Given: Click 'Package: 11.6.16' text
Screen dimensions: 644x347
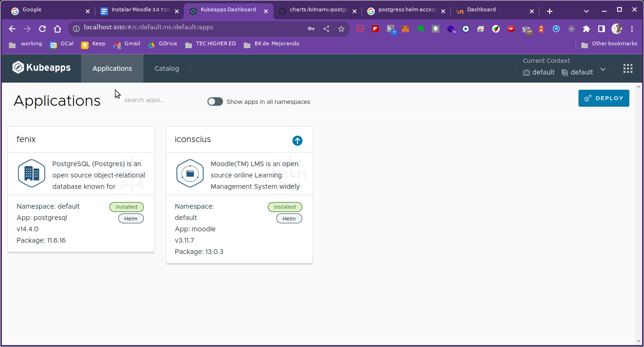Looking at the screenshot, I should click(41, 240).
